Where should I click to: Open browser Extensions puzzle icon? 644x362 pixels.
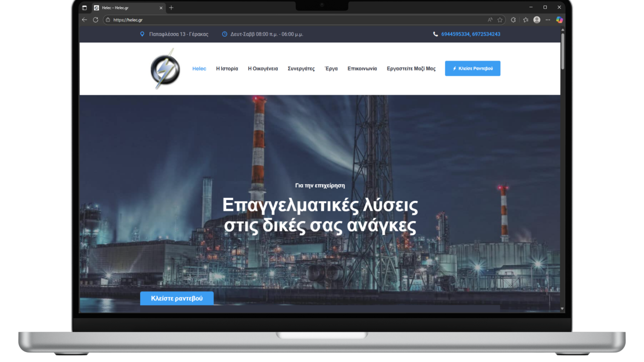click(513, 20)
